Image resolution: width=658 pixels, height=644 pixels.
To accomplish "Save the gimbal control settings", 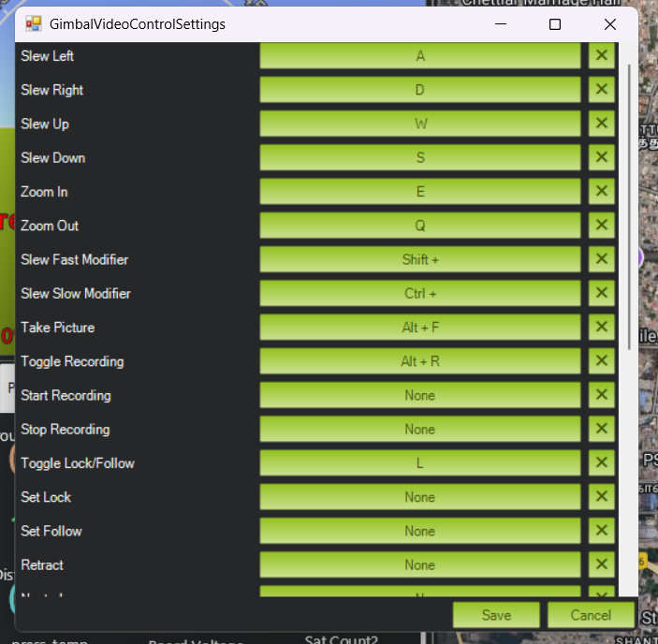I will pos(496,615).
